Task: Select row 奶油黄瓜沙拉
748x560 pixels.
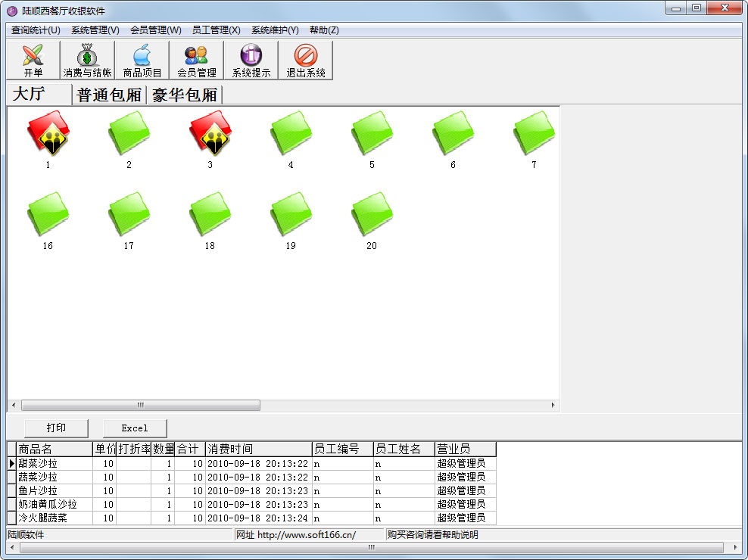Action: coord(251,504)
